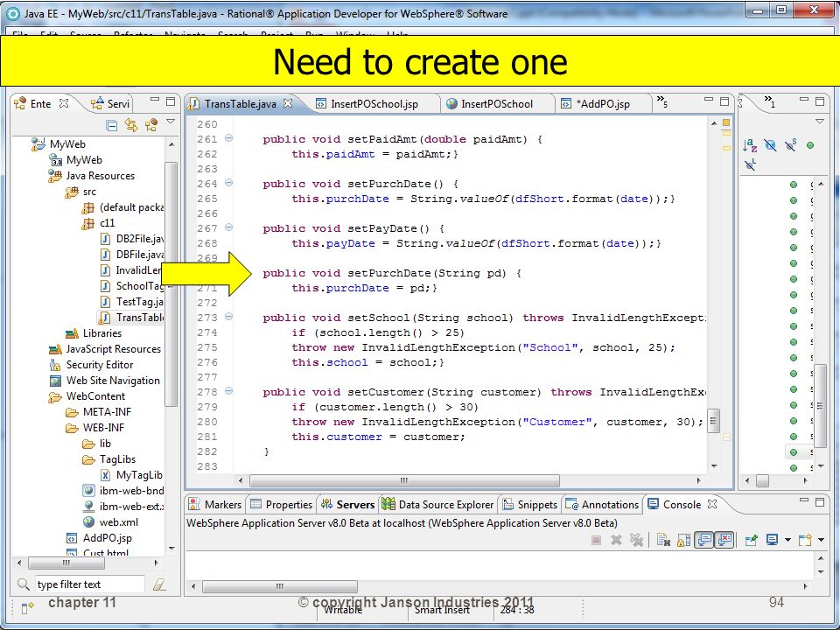The height and width of the screenshot is (630, 840).
Task: Click the explorer tree vertical scrollbar
Action: click(171, 283)
